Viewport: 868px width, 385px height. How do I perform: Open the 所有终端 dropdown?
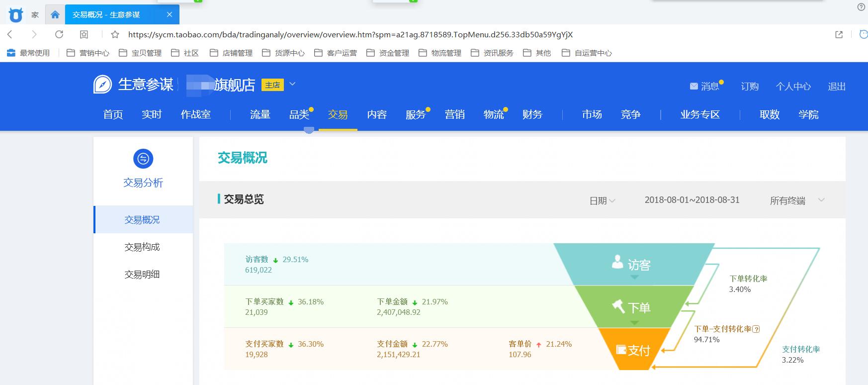pyautogui.click(x=797, y=200)
